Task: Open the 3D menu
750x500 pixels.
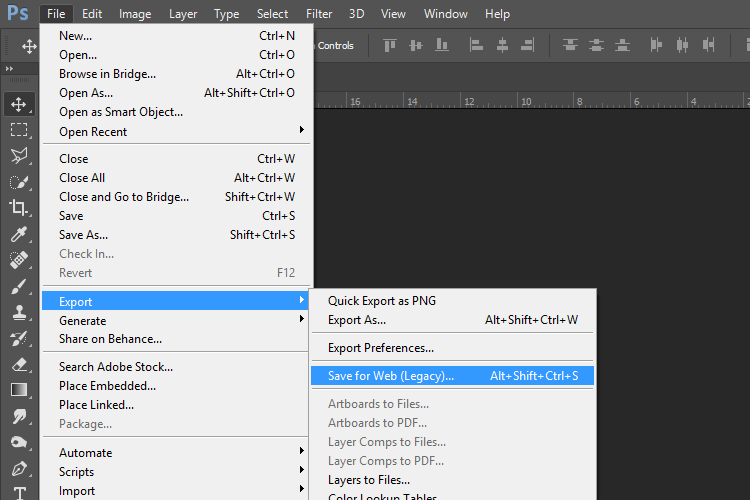Action: coord(356,14)
